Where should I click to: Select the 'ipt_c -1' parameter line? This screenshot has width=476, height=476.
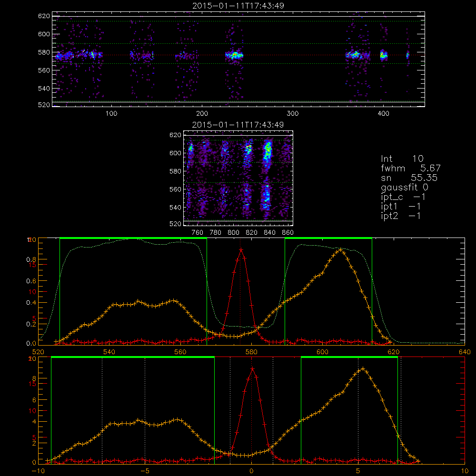[403, 197]
